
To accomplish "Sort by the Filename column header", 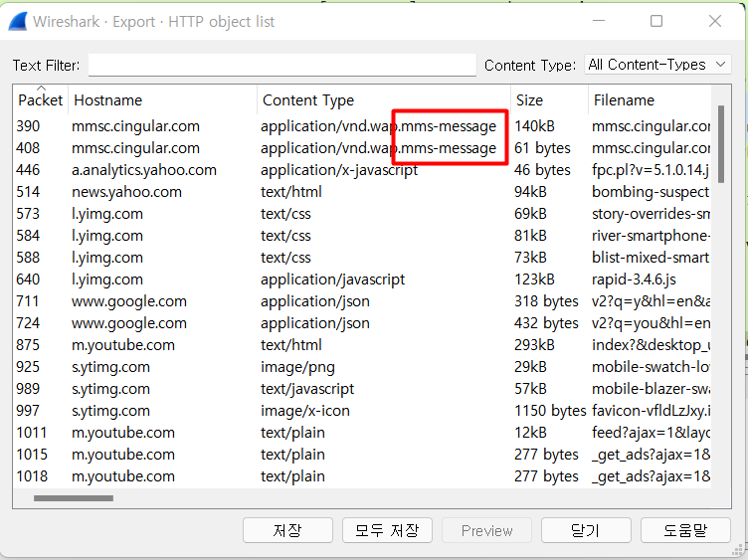I will (650, 99).
